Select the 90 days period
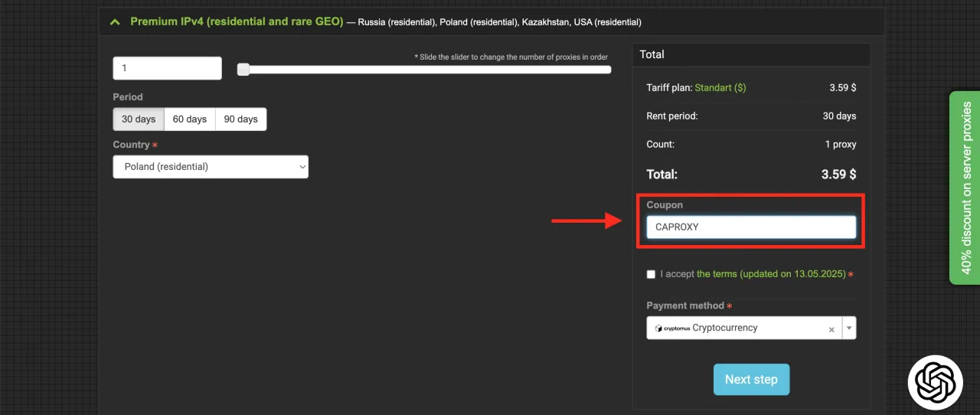 (241, 119)
